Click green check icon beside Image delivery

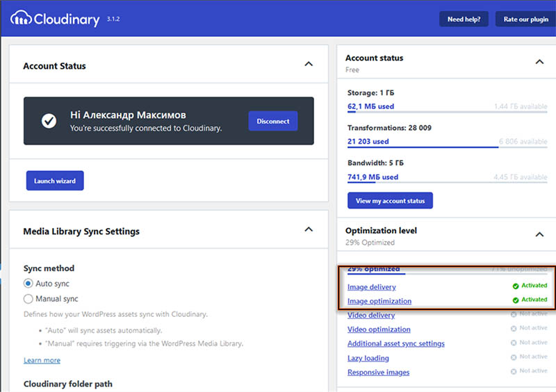[x=516, y=286]
